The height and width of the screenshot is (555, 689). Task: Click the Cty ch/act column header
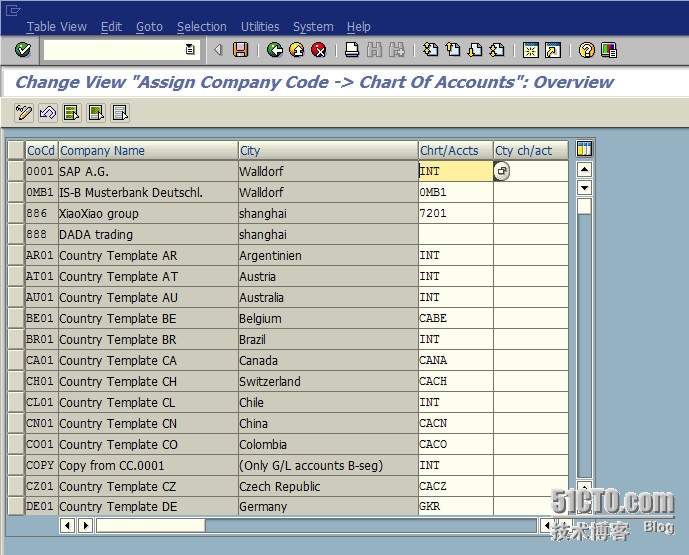pyautogui.click(x=531, y=150)
